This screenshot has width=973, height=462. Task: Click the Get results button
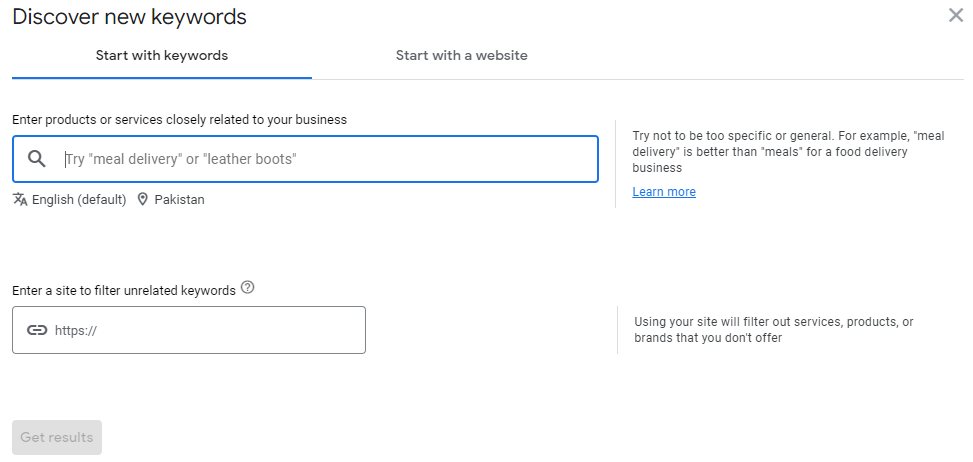click(x=57, y=437)
